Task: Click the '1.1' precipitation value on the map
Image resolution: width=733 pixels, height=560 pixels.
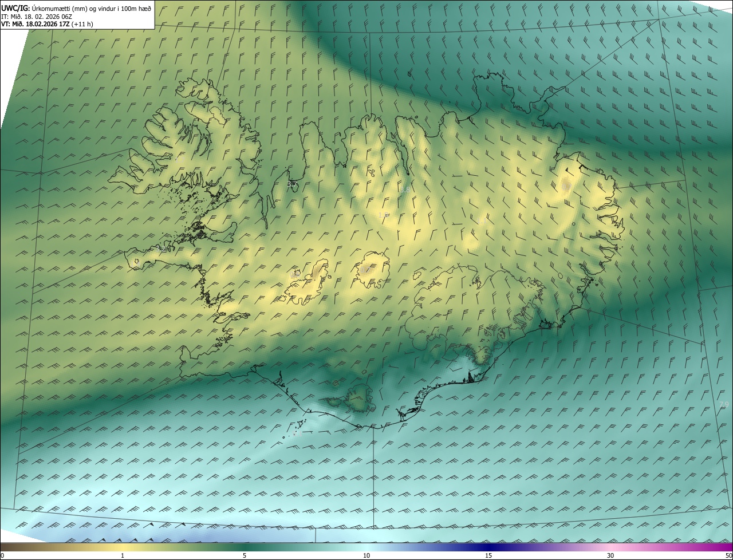Action: click(x=482, y=221)
